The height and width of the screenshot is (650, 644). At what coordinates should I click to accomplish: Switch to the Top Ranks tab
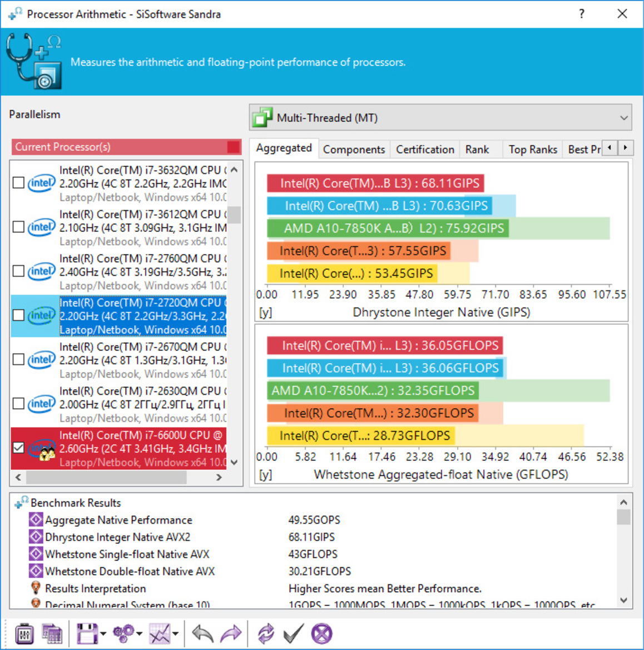click(533, 149)
